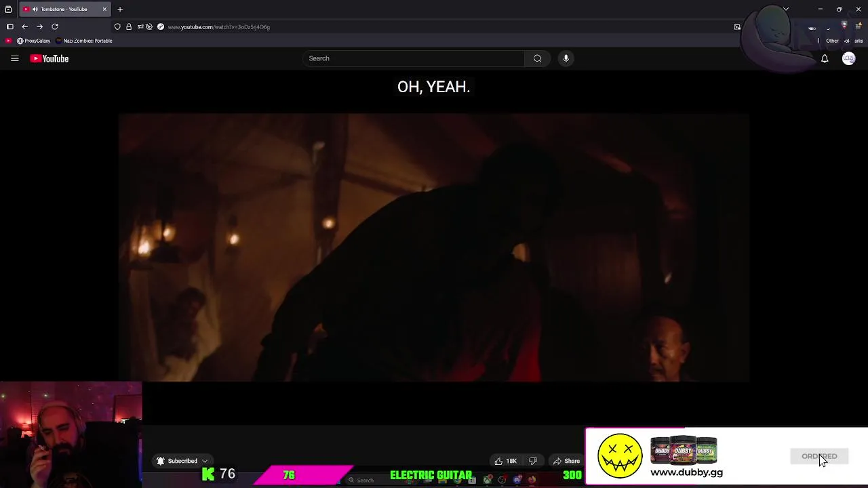
Task: Open notification settings bell on Subscribed
Action: (x=161, y=461)
